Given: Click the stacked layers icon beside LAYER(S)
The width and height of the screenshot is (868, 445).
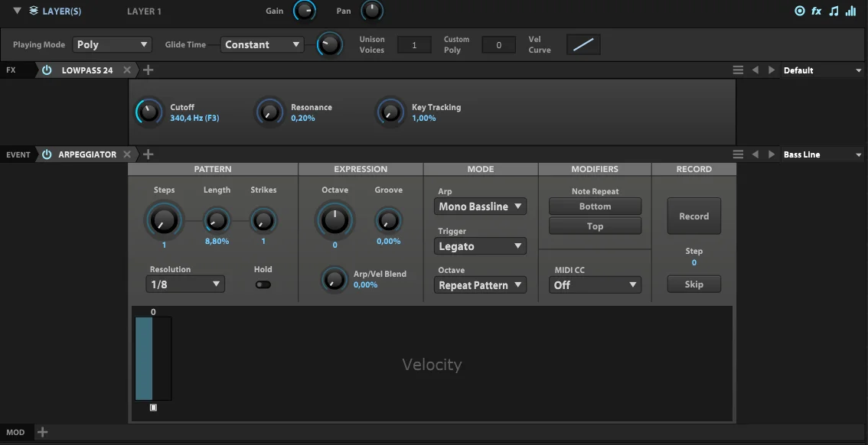Looking at the screenshot, I should [34, 11].
